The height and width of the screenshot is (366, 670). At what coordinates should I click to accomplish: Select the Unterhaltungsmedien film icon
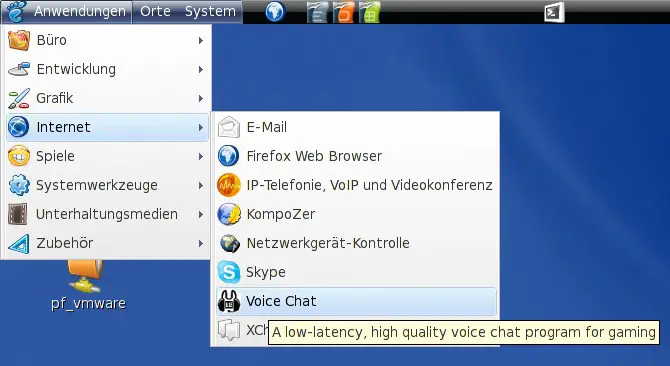coord(18,214)
